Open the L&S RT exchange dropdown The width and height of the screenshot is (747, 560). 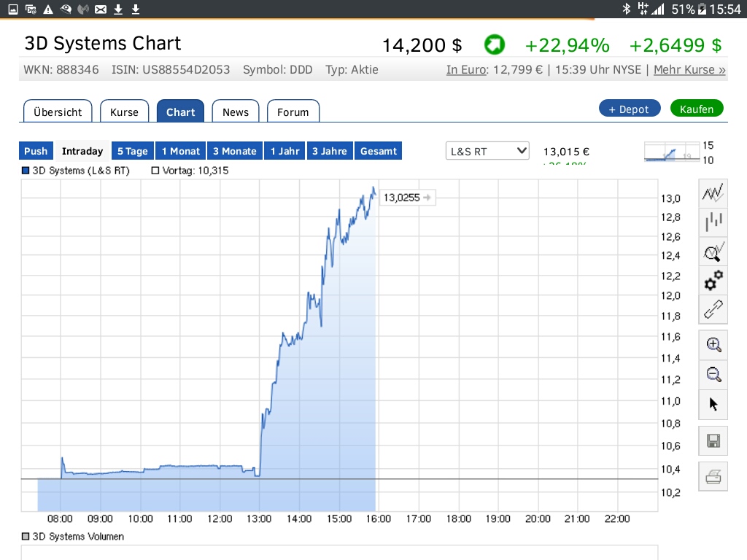487,151
